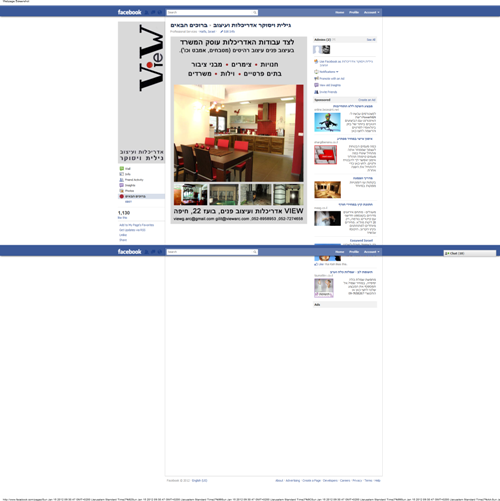Open the globe notifications icon in the topmost header

click(160, 12)
